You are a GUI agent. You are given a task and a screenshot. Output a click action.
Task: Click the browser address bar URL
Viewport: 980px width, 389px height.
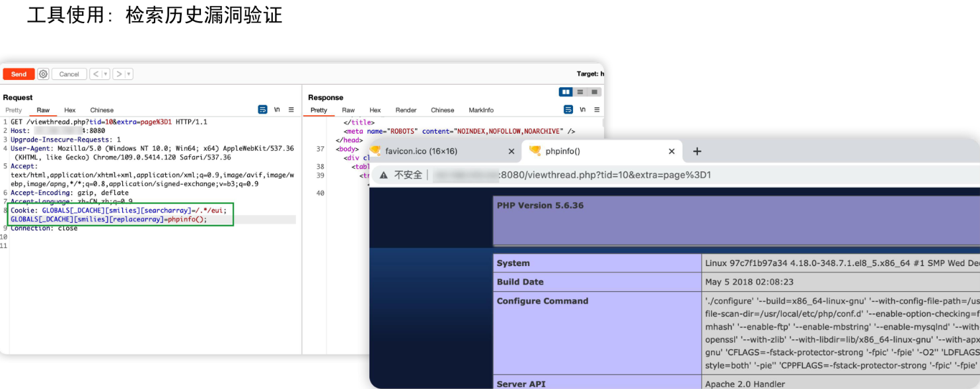pos(595,175)
